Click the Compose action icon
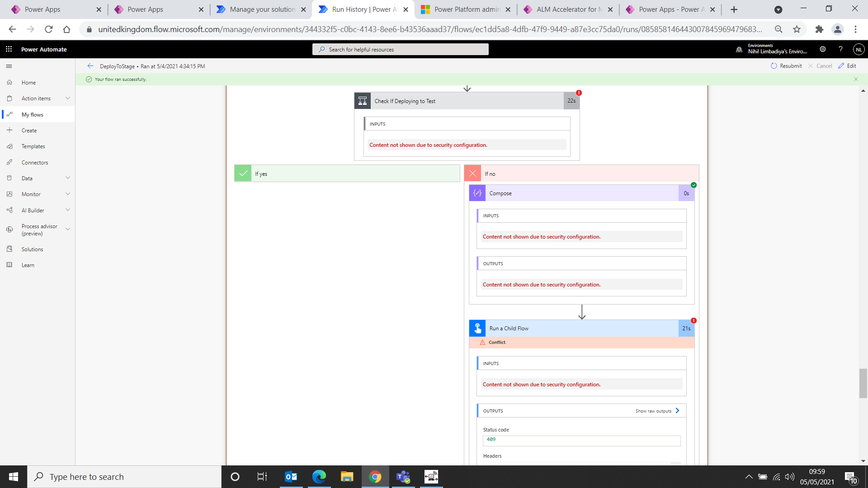868x488 pixels. click(x=477, y=193)
